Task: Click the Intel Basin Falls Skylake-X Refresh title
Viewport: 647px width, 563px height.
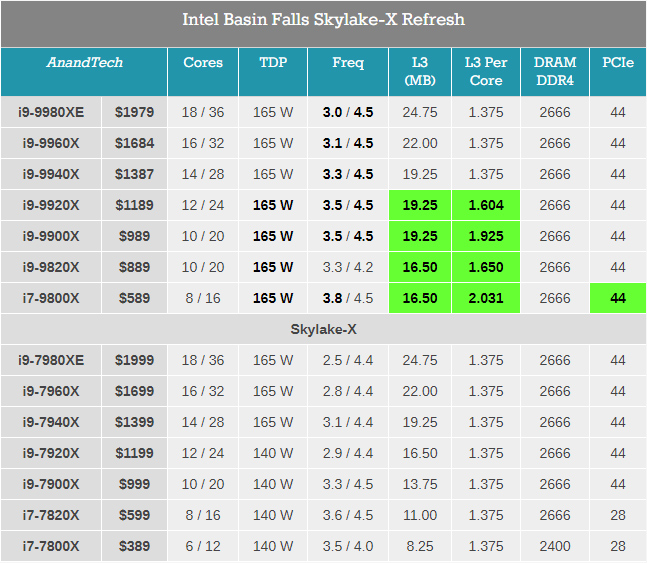Action: (323, 20)
